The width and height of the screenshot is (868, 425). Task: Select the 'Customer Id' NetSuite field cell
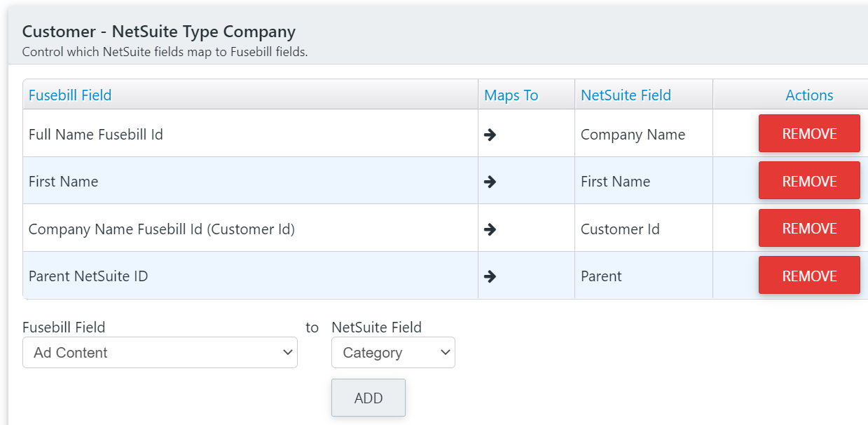(x=644, y=228)
